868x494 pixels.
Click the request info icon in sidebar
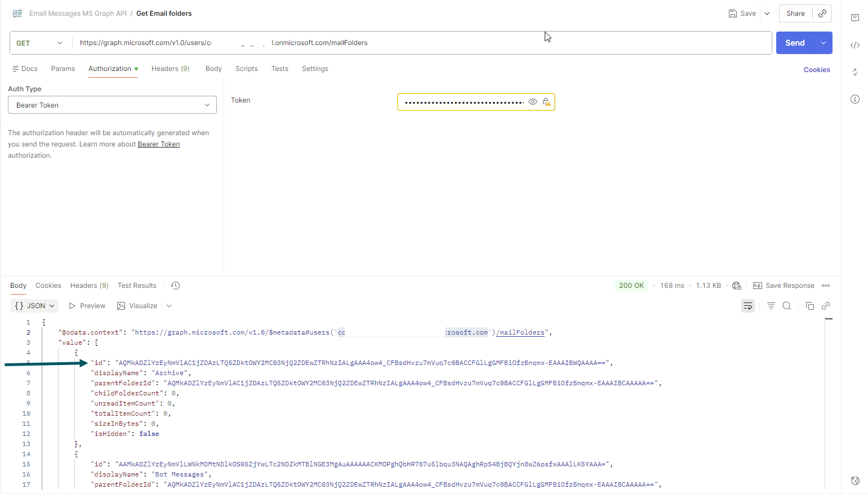point(855,99)
